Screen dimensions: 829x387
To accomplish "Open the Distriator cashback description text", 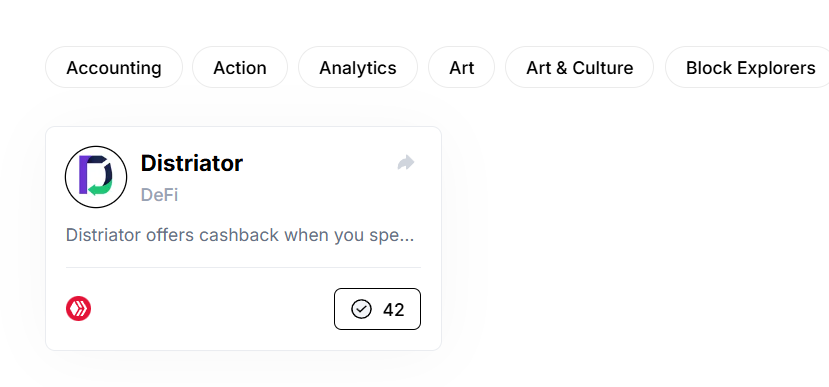I will point(240,235).
